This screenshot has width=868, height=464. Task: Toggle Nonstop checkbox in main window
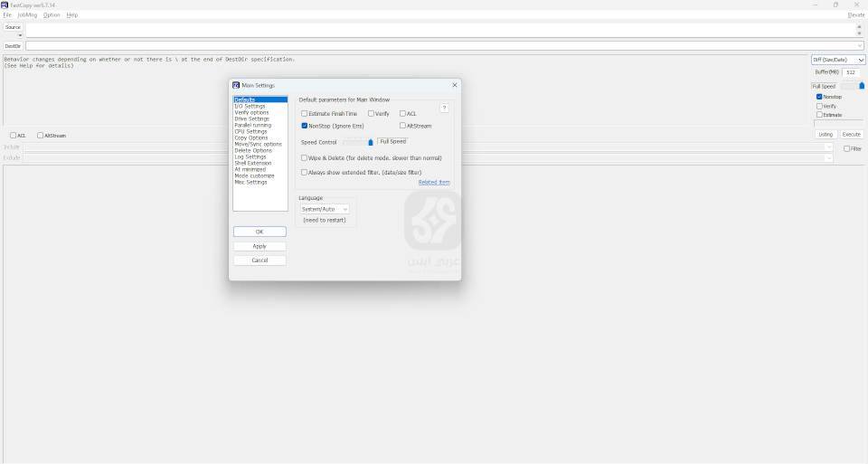tap(819, 97)
